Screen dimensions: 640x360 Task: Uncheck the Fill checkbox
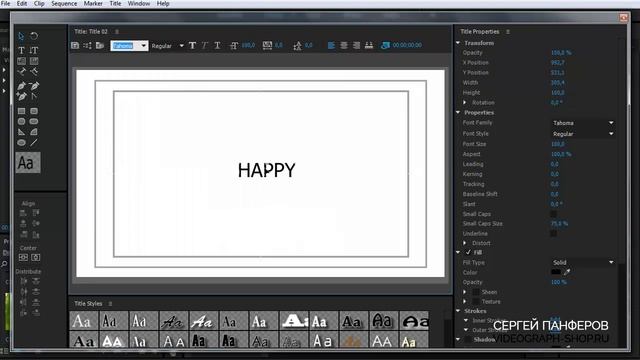pyautogui.click(x=468, y=252)
